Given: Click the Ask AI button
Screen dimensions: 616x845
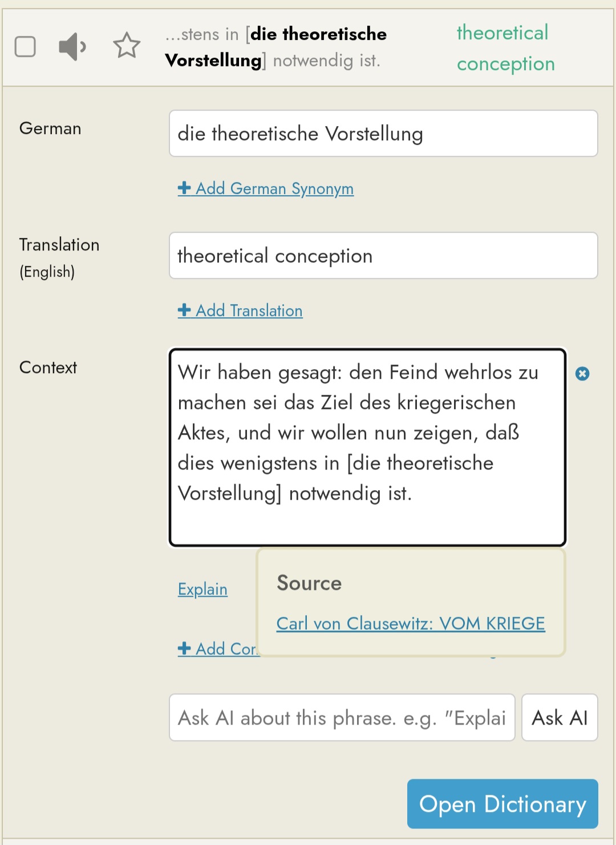Looking at the screenshot, I should (560, 718).
